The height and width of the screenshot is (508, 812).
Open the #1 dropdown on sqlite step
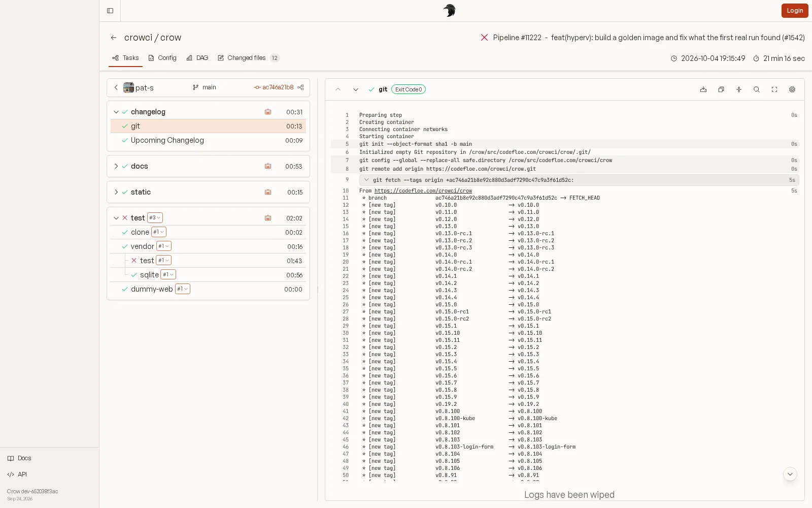tap(168, 275)
